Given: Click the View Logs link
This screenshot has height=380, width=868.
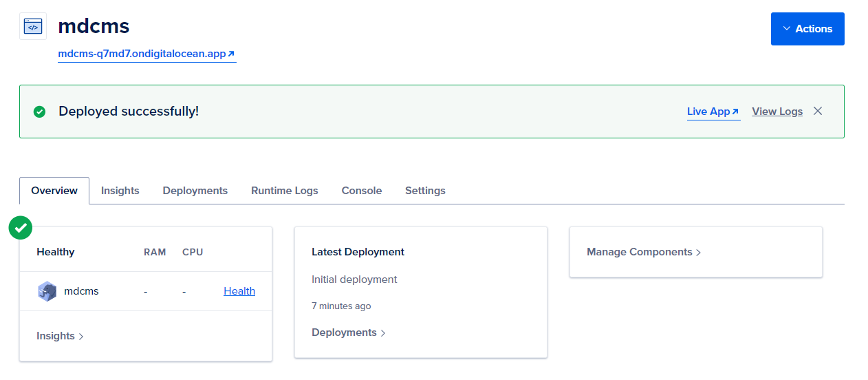Looking at the screenshot, I should [x=777, y=112].
